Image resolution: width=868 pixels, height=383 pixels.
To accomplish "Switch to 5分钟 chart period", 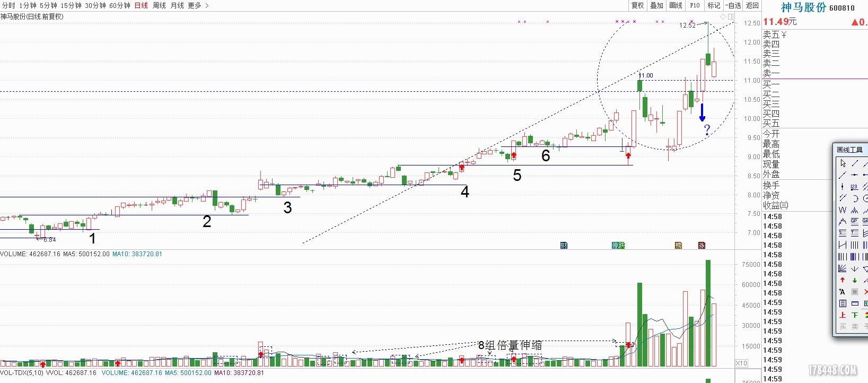I will point(48,5).
